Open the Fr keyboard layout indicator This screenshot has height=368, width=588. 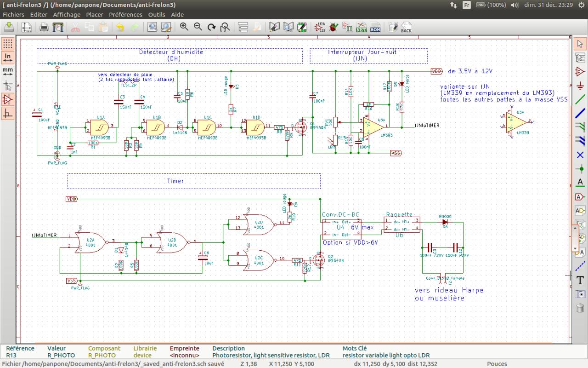466,5
